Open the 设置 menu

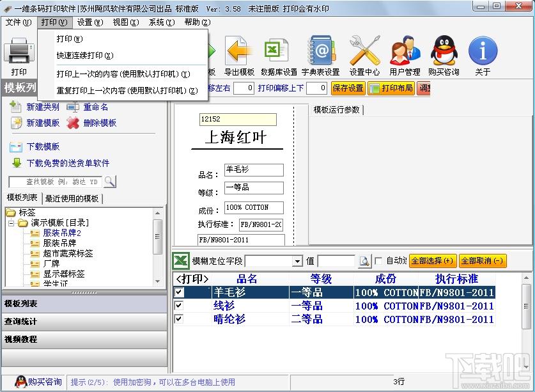[x=90, y=22]
